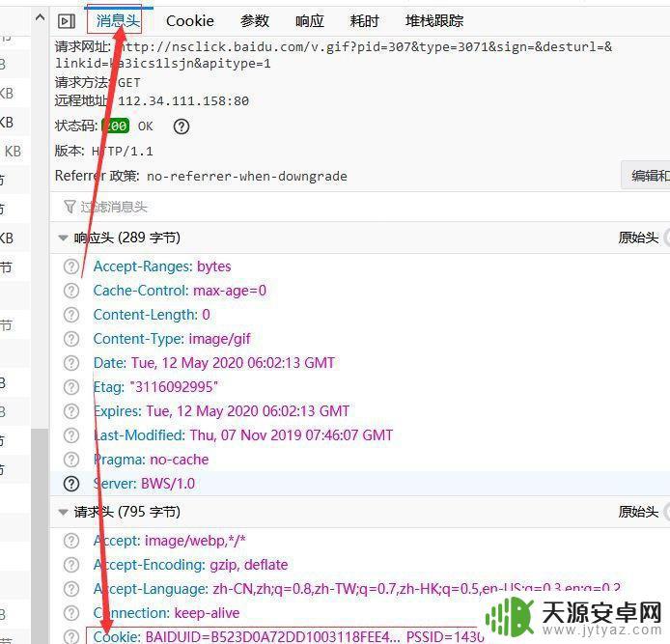Toggle the request list pane icon
670x644 pixels.
pos(67,21)
